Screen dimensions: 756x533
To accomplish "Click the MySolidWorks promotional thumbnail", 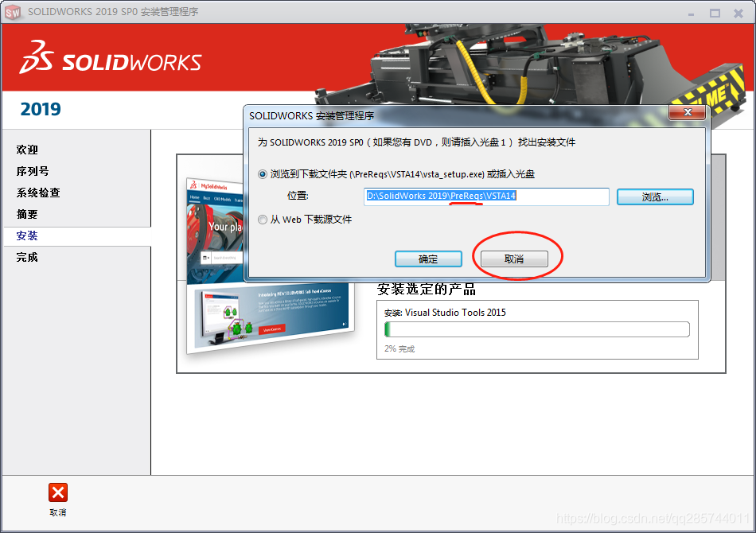I will tap(215, 231).
